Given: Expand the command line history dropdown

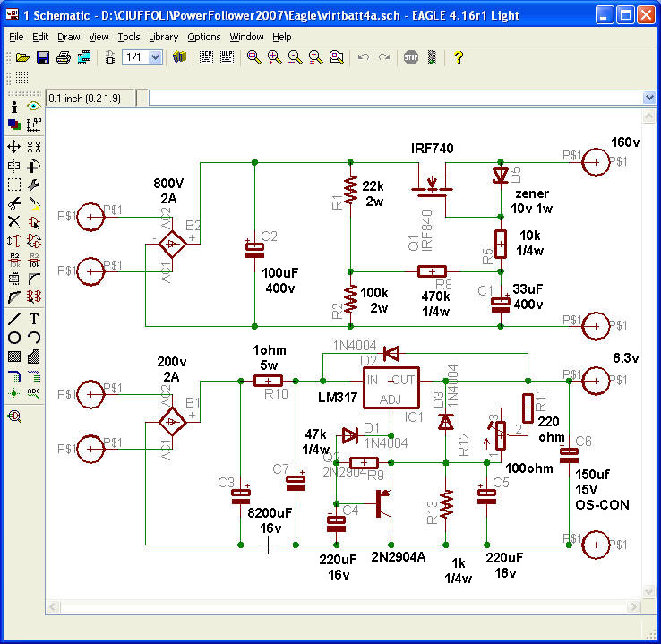Looking at the screenshot, I should point(649,98).
